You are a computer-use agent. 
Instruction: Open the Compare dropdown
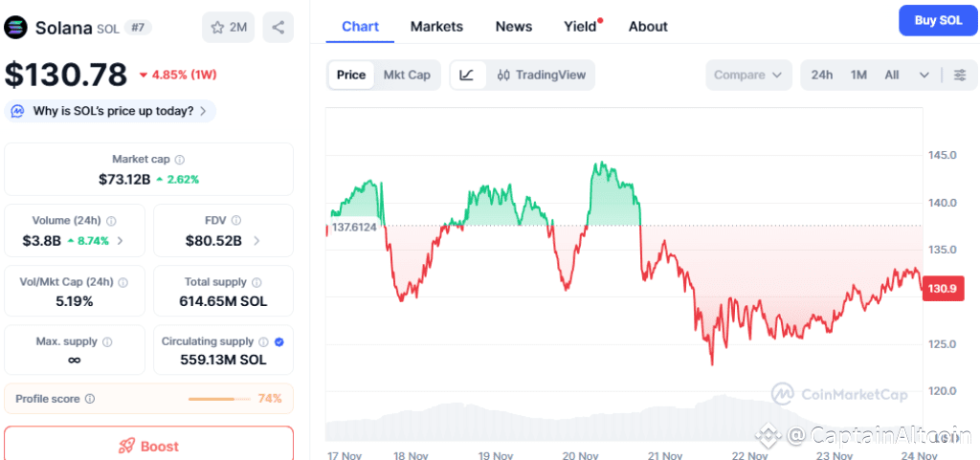point(749,75)
